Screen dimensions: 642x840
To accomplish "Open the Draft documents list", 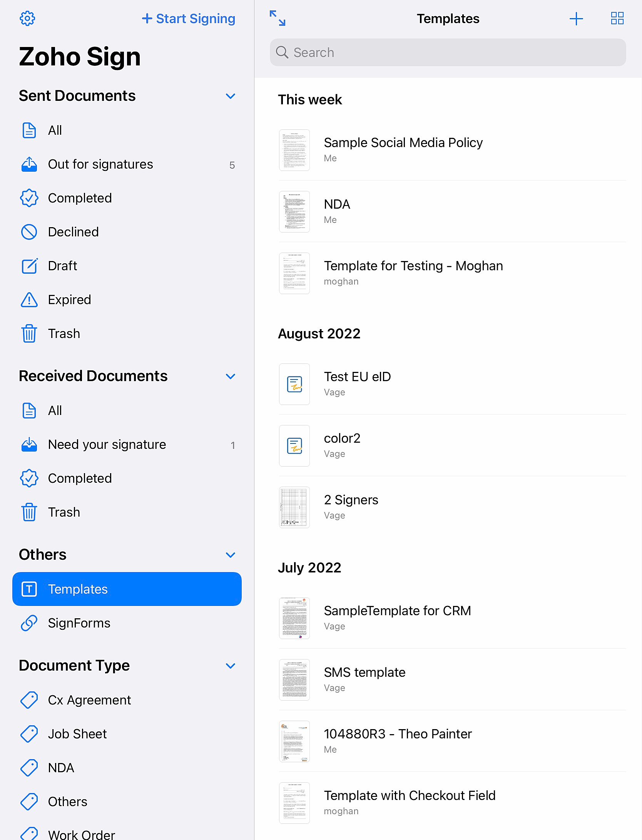I will (x=127, y=266).
